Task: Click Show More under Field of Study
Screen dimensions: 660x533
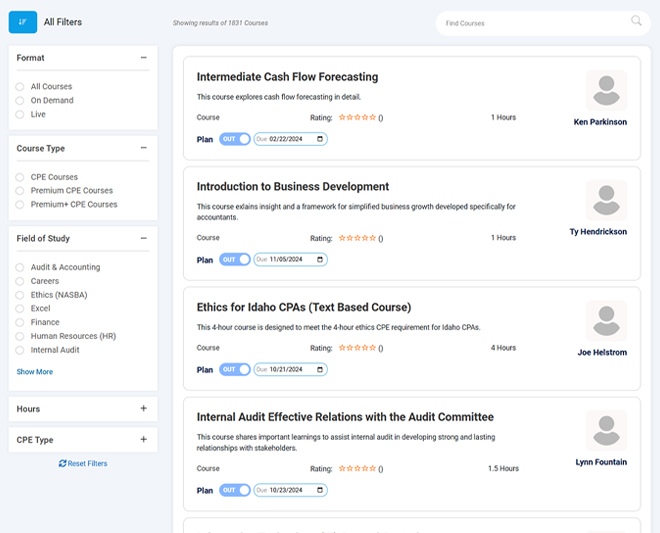Action: [35, 372]
